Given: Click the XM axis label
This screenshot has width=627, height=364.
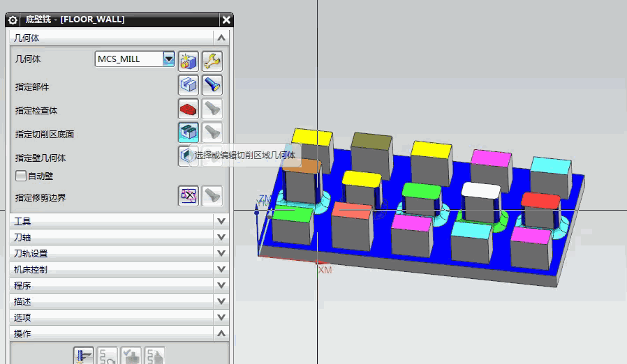Looking at the screenshot, I should [x=325, y=270].
